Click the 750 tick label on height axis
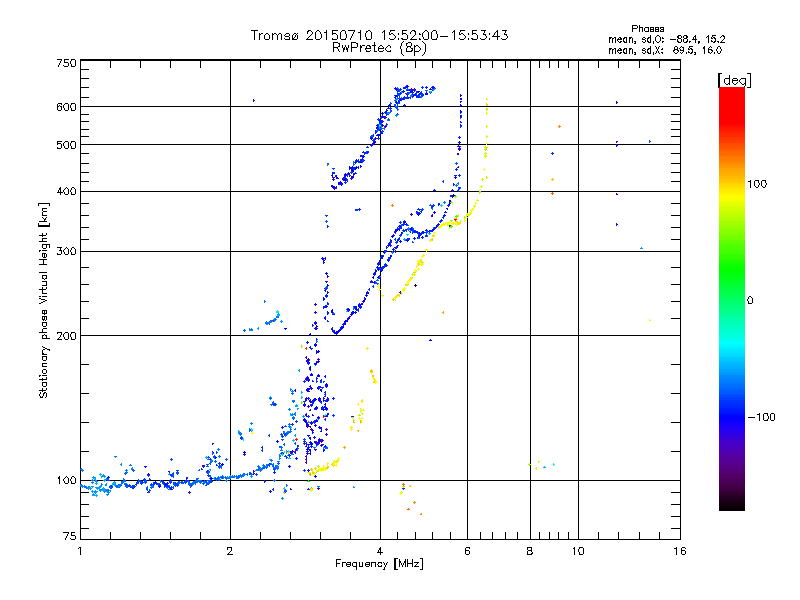Viewport: 800px width, 600px height. click(x=66, y=63)
